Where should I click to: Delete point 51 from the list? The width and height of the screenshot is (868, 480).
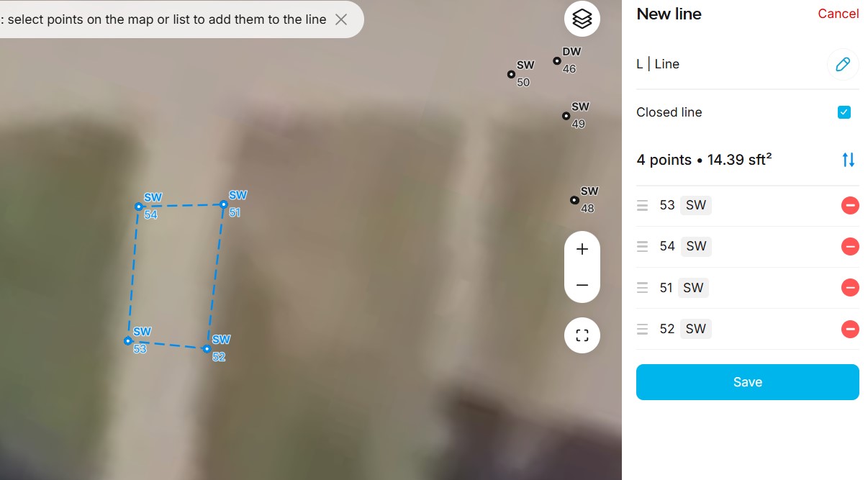coord(850,288)
